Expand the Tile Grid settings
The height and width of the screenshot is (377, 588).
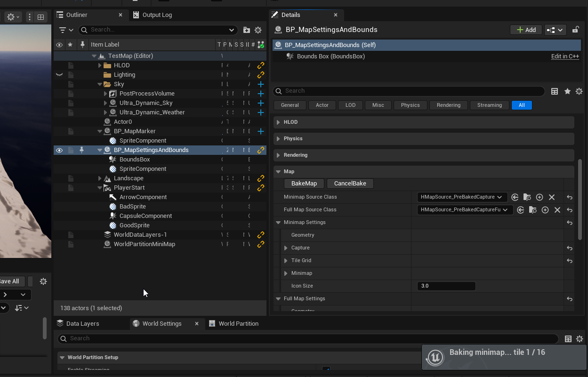[286, 261]
